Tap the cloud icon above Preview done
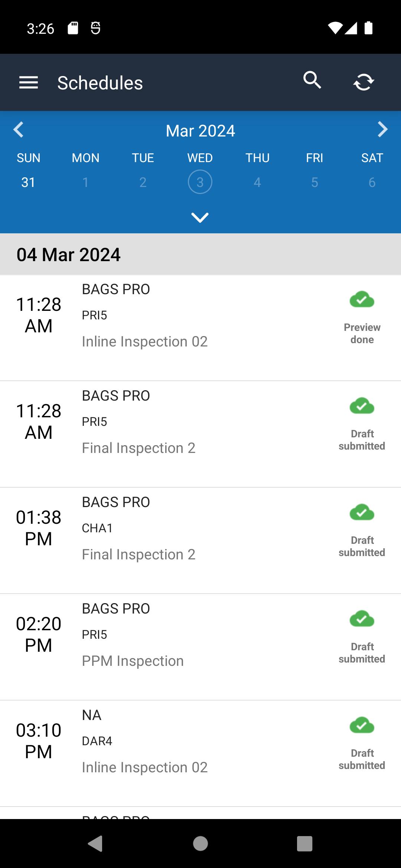The height and width of the screenshot is (868, 401). [x=362, y=299]
